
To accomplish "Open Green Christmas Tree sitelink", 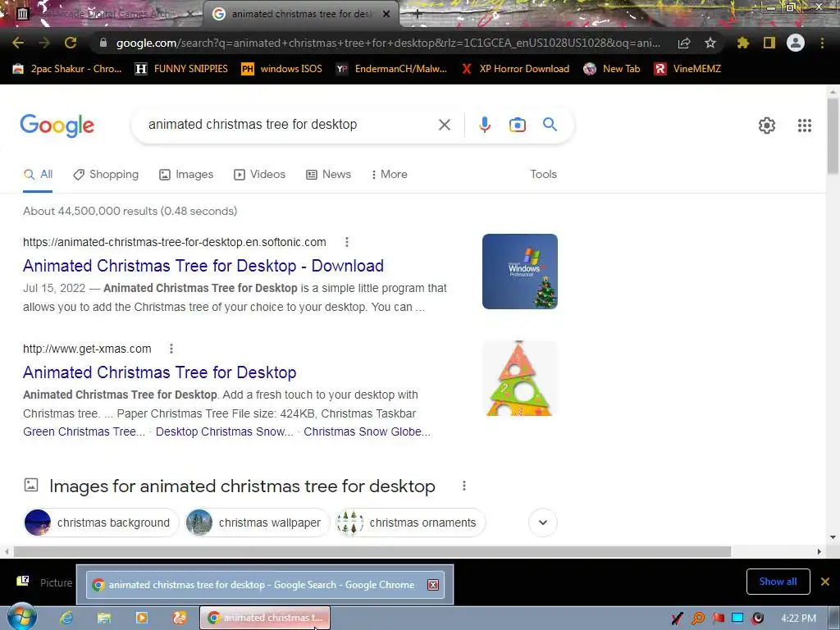I will (x=84, y=431).
